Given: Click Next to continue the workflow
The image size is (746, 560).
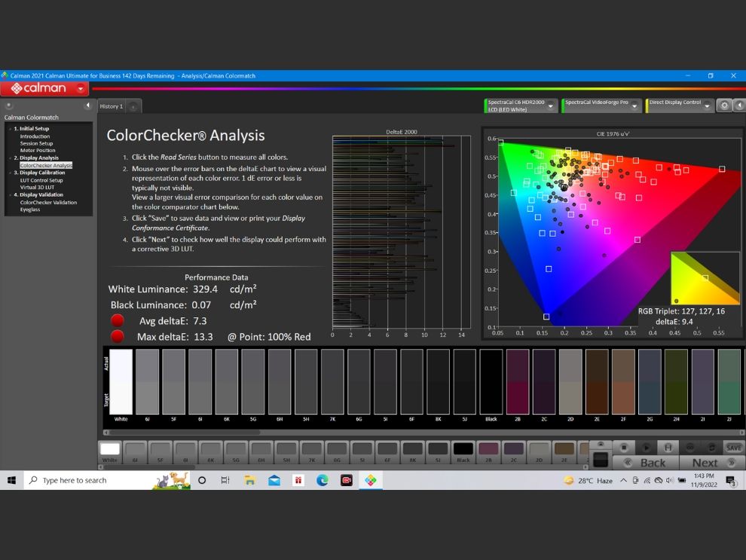Looking at the screenshot, I should 712,463.
